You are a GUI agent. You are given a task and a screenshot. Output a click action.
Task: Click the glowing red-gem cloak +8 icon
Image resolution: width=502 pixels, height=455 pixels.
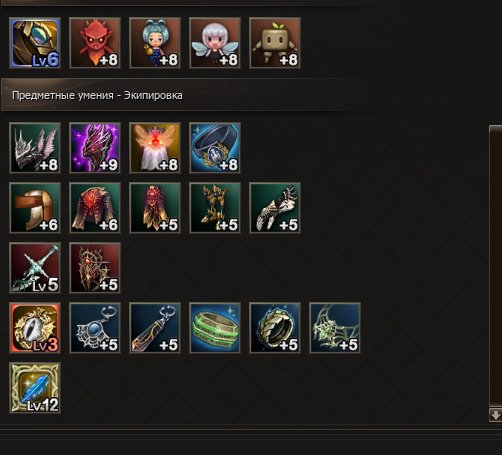[x=155, y=148]
